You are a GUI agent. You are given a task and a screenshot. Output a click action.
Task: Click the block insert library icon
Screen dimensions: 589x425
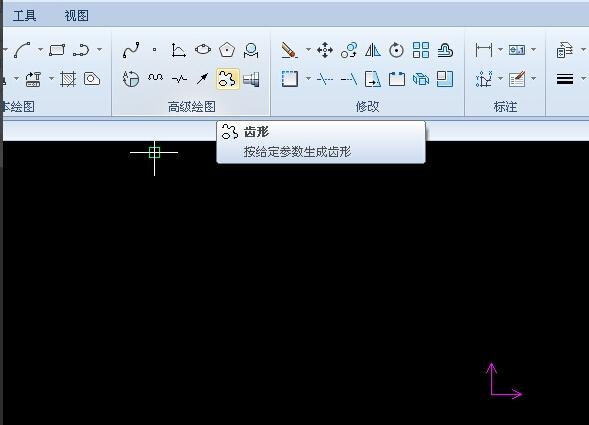coord(33,79)
